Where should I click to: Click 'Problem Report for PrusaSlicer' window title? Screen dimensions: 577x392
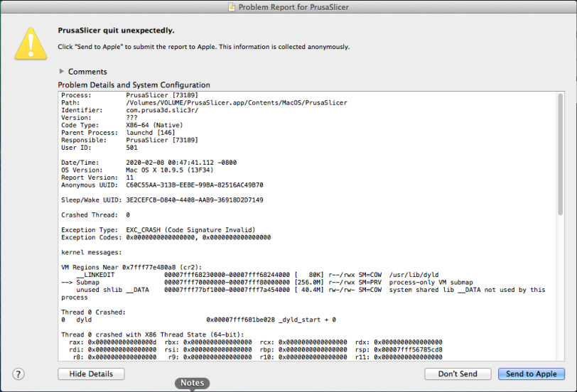point(293,7)
